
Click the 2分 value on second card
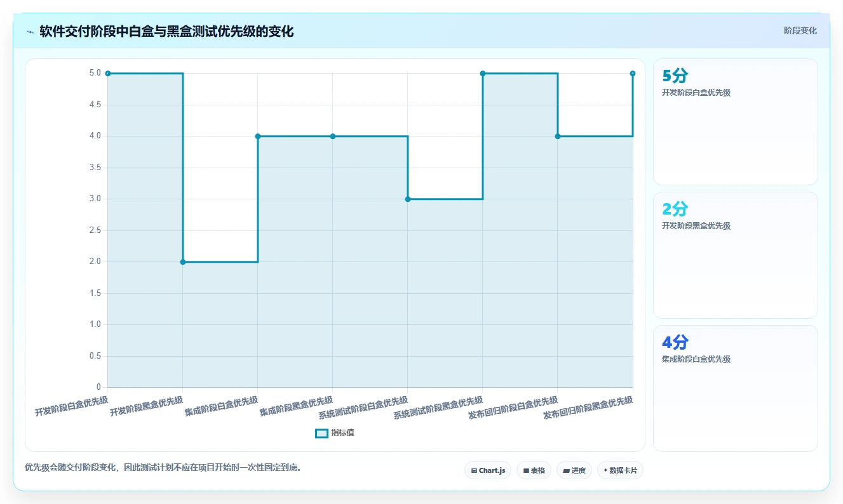(x=675, y=209)
